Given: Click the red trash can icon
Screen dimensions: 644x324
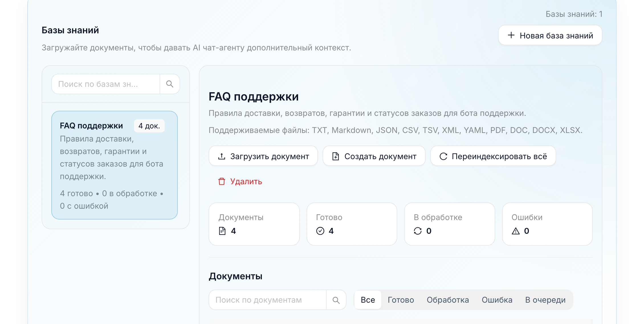Looking at the screenshot, I should click(x=222, y=181).
